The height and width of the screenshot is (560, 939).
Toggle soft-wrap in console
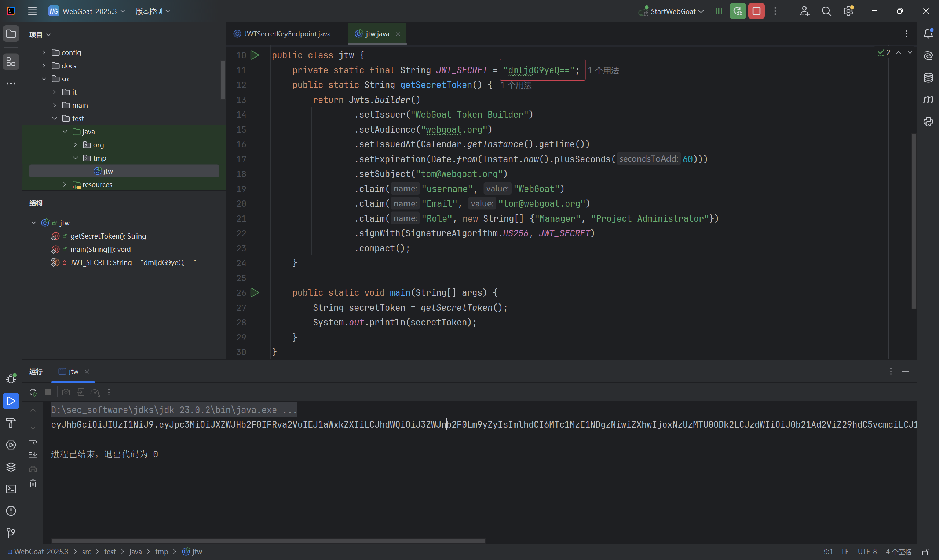(33, 441)
